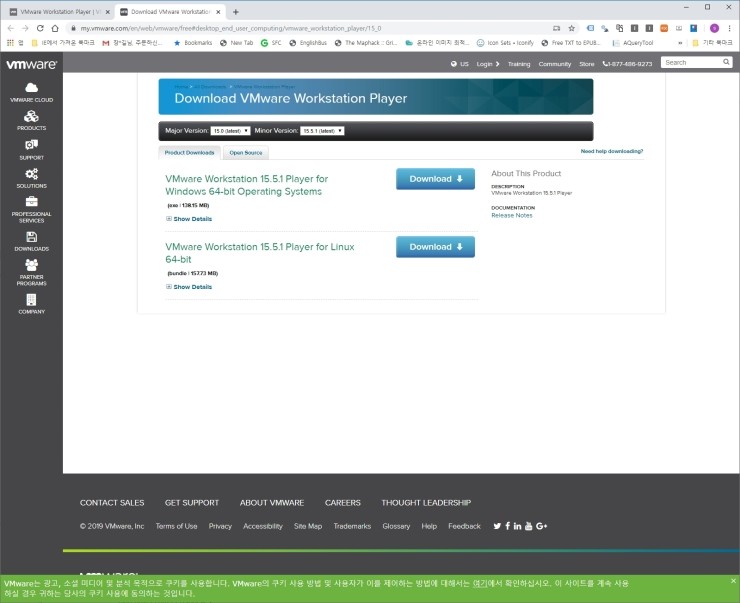Open VMware Facebook page icon

[x=508, y=526]
